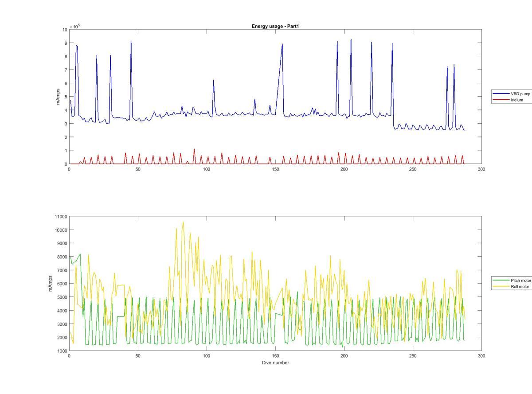The width and height of the screenshot is (532, 394).
Task: Select the Iridium legend entry
Action: pos(508,100)
